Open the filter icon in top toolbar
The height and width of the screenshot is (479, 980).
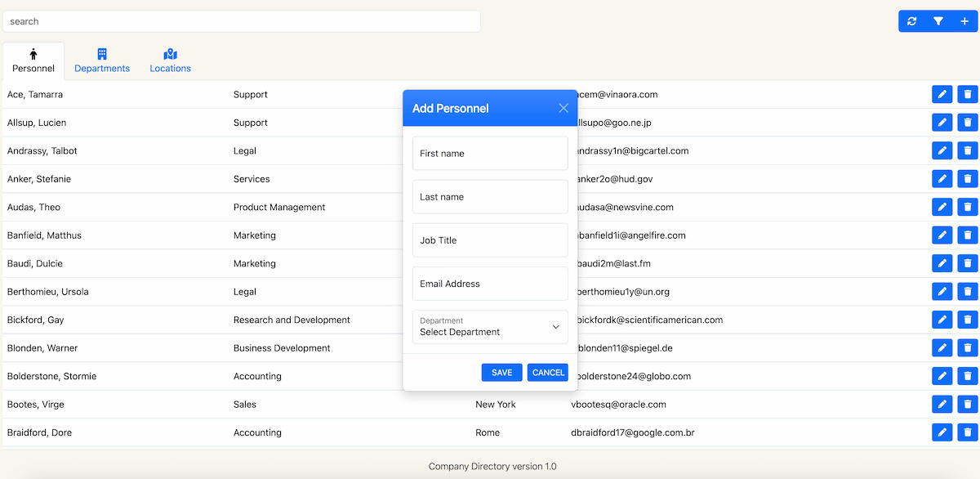click(938, 21)
